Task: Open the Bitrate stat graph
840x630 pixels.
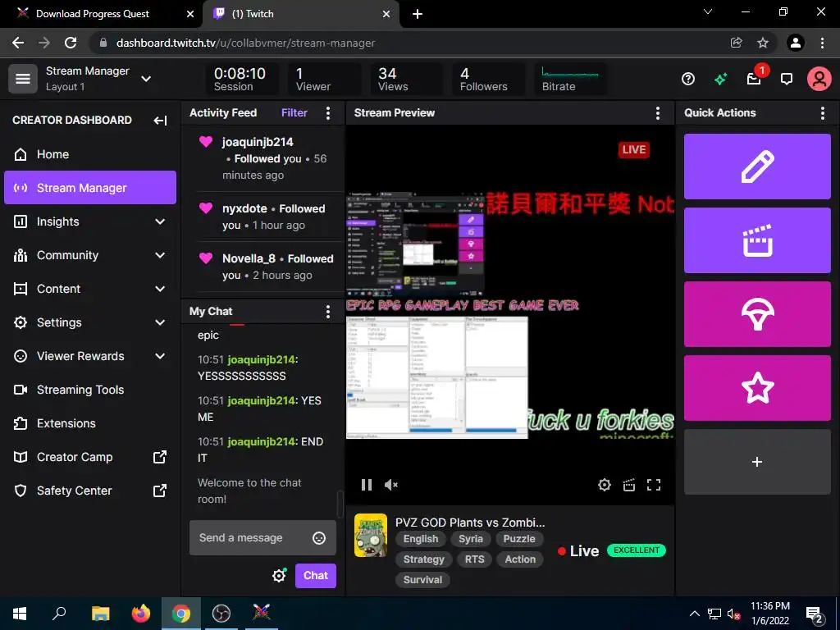Action: click(x=570, y=79)
